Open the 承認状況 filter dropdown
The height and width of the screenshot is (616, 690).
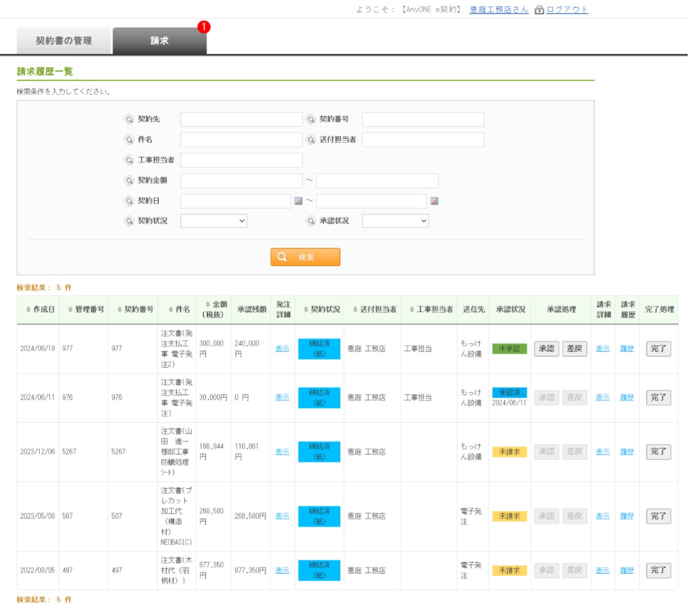[x=395, y=221]
